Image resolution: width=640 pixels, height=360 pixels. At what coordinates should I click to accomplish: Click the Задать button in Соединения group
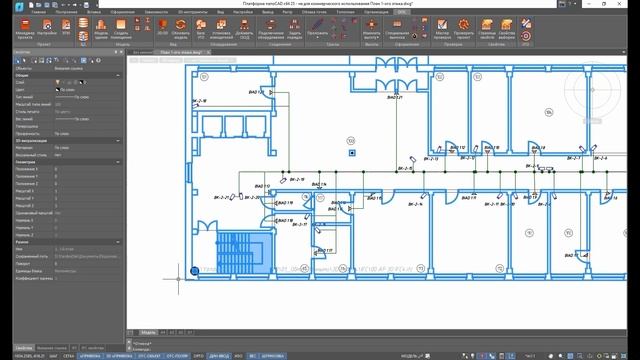(x=294, y=29)
